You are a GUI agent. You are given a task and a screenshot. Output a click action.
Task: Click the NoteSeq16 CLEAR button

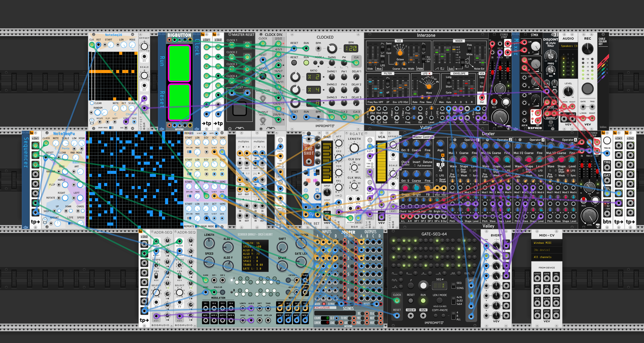coord(92,103)
